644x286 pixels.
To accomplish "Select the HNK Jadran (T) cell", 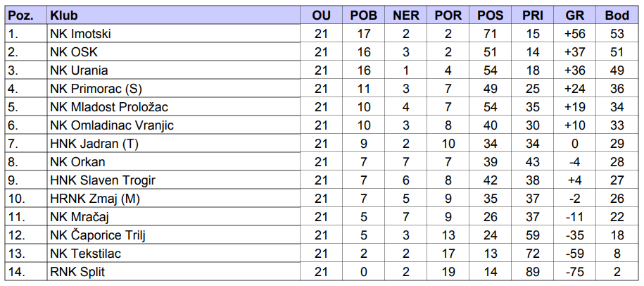I will [94, 143].
